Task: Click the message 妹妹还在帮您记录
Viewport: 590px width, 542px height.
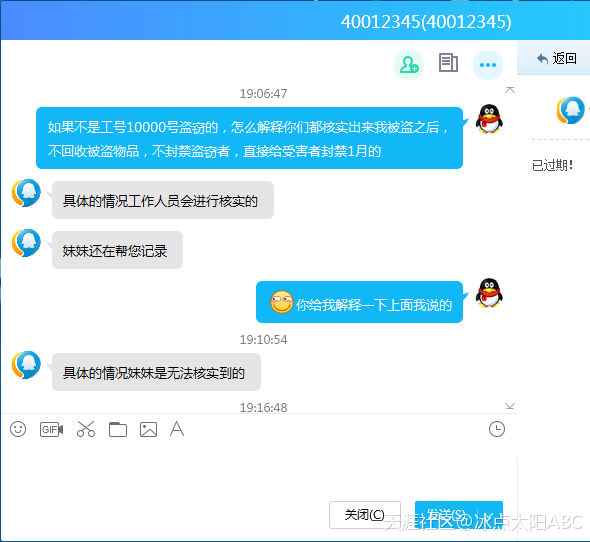Action: [x=117, y=250]
